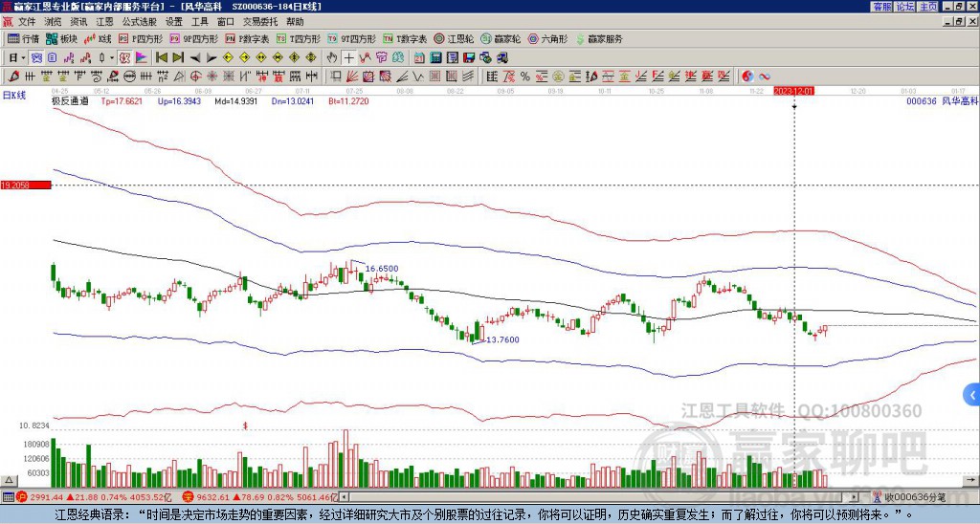Viewport: 980px width, 524px height.
Task: Switch to K线 chart view
Action: click(97, 38)
